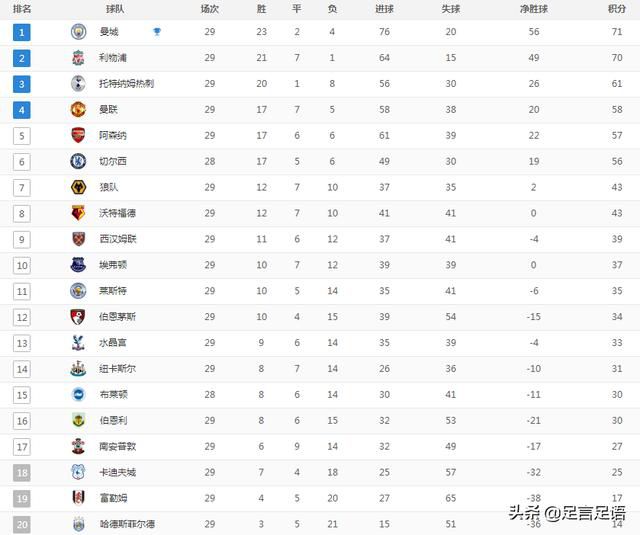Image resolution: width=640 pixels, height=535 pixels.
Task: Open the 纽卡斯尔 team link
Action: [116, 369]
